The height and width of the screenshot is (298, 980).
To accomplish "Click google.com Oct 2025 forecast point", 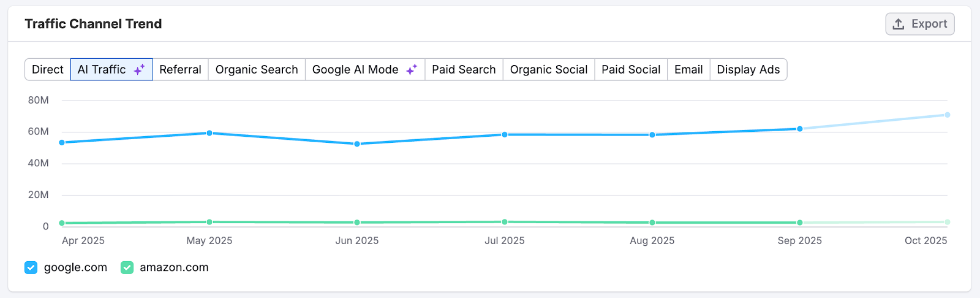I will [x=947, y=115].
